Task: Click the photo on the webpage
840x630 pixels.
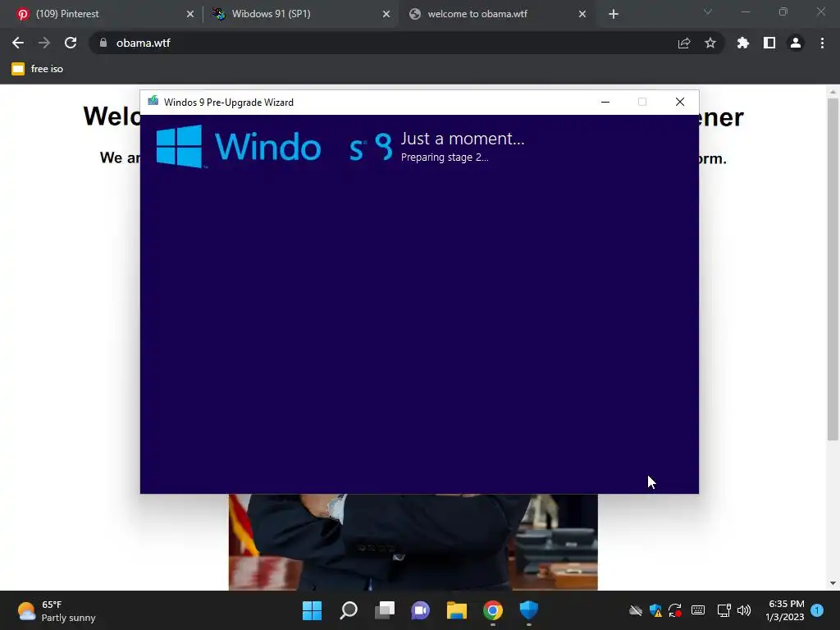Action: tap(413, 541)
